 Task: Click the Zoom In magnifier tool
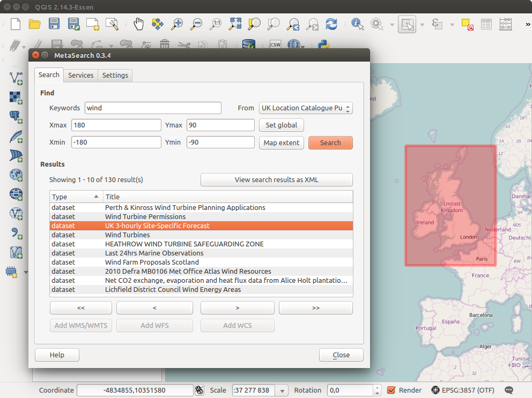click(x=176, y=24)
